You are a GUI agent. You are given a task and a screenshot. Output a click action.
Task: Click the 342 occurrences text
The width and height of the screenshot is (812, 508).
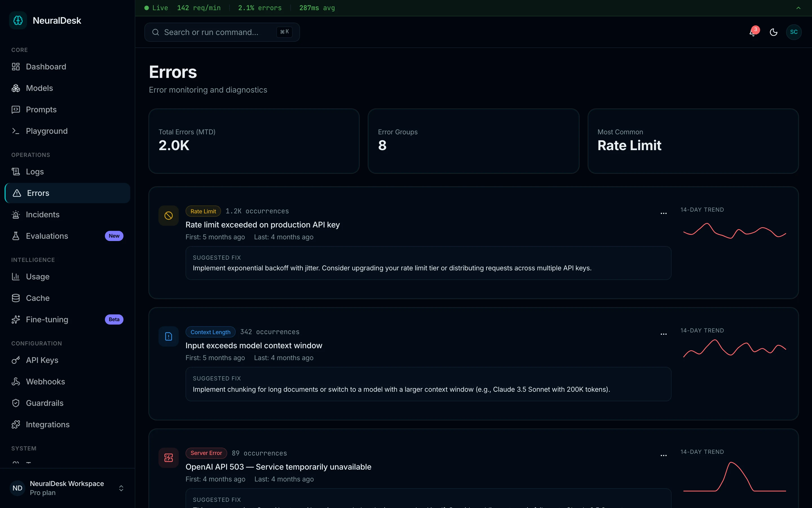pyautogui.click(x=270, y=332)
